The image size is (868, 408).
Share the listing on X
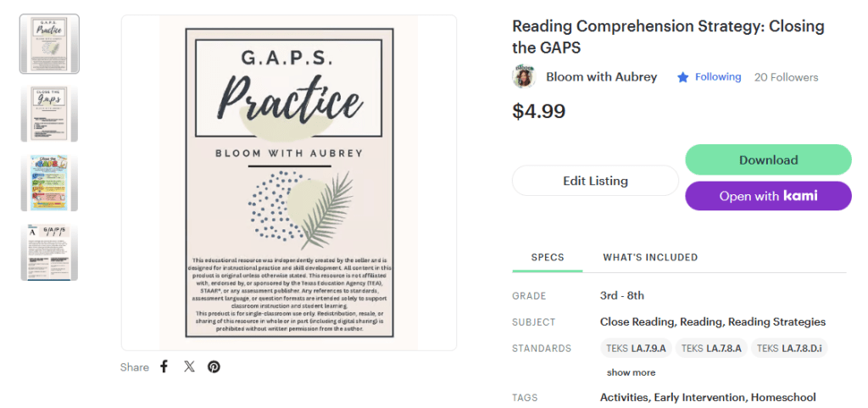(189, 366)
